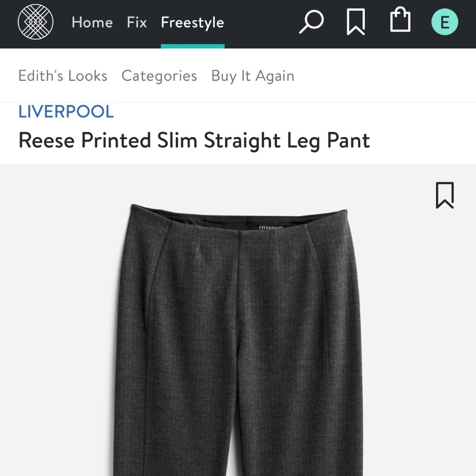Expand the Categories menu
The width and height of the screenshot is (476, 476).
[x=159, y=76]
